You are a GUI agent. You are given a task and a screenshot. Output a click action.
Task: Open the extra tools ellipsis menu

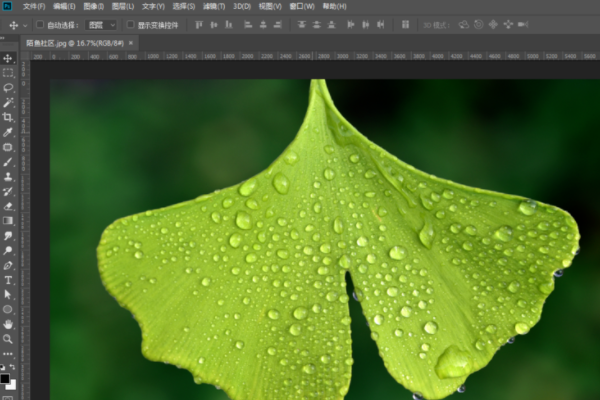tap(8, 354)
